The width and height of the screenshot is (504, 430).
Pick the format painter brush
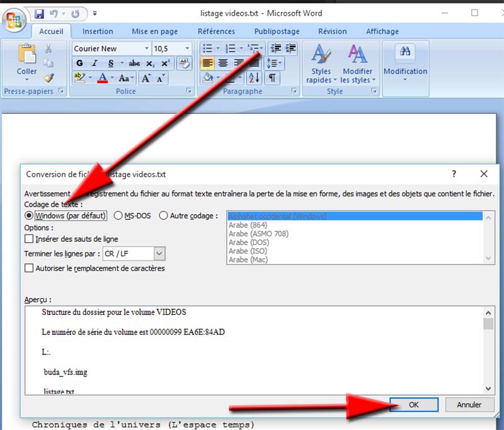click(x=49, y=77)
